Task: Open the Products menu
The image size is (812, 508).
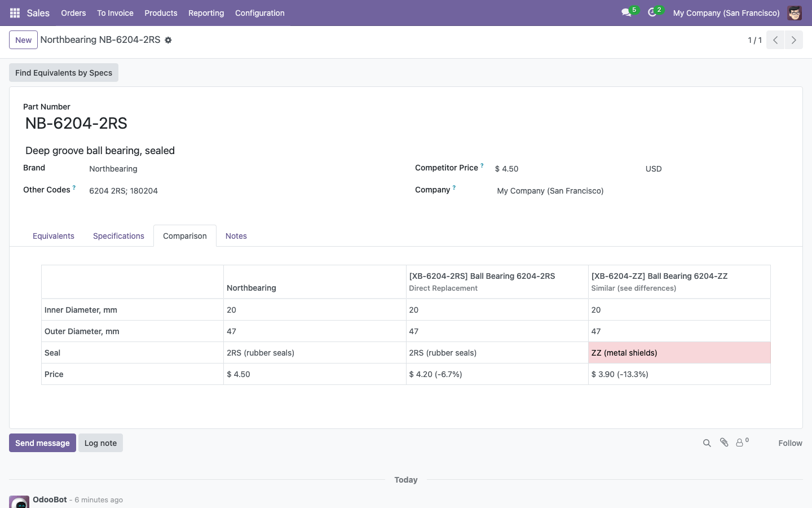Action: click(161, 13)
